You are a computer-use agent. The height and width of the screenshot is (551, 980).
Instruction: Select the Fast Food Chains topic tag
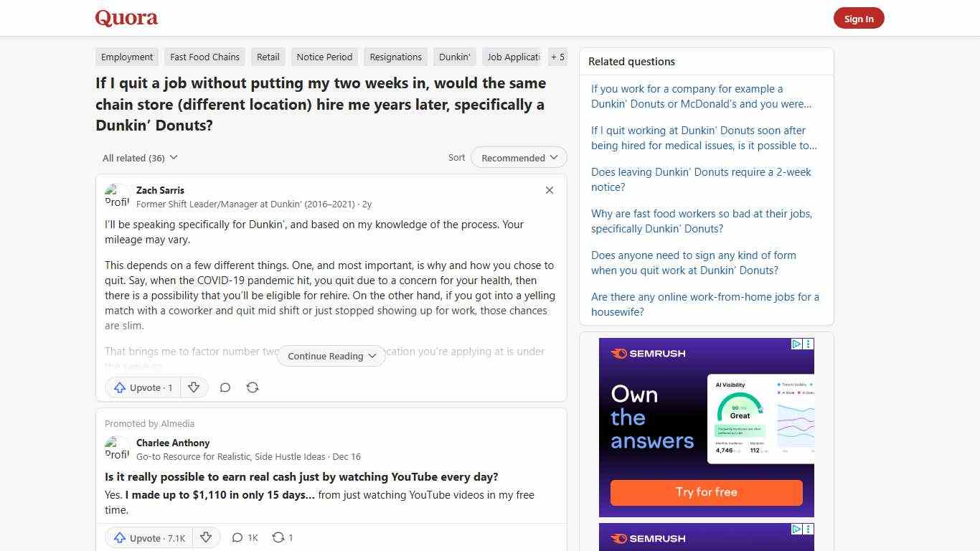[x=204, y=57]
